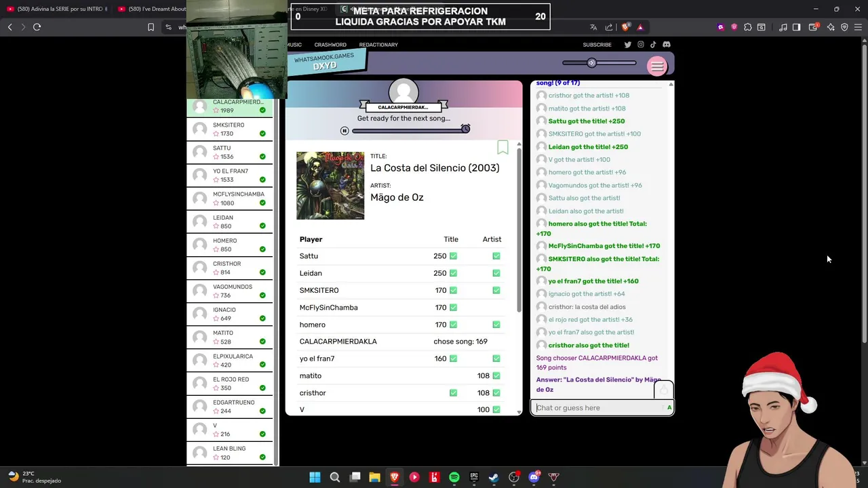Open the browser main menu icon
This screenshot has width=868, height=488.
click(x=859, y=27)
